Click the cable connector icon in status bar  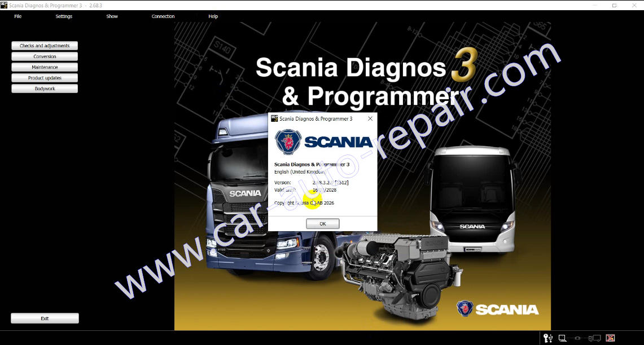(577, 338)
